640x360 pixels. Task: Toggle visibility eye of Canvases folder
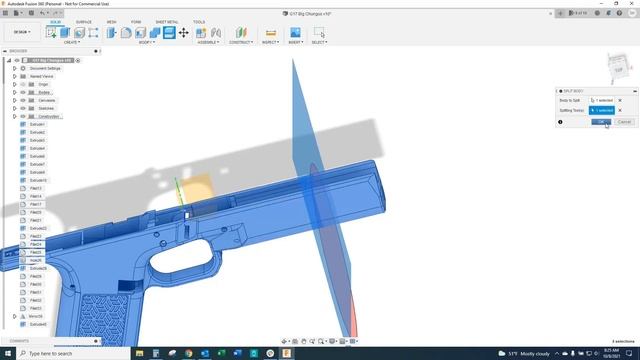(23, 100)
